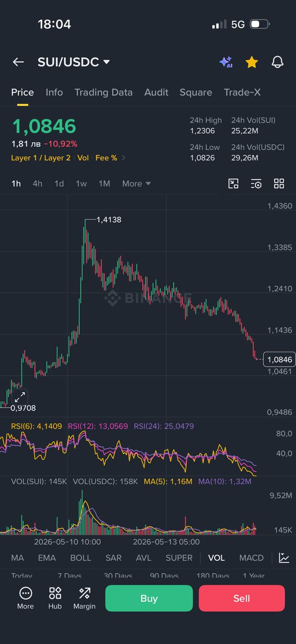
Task: Open the More menu icon
Action: pos(25,598)
